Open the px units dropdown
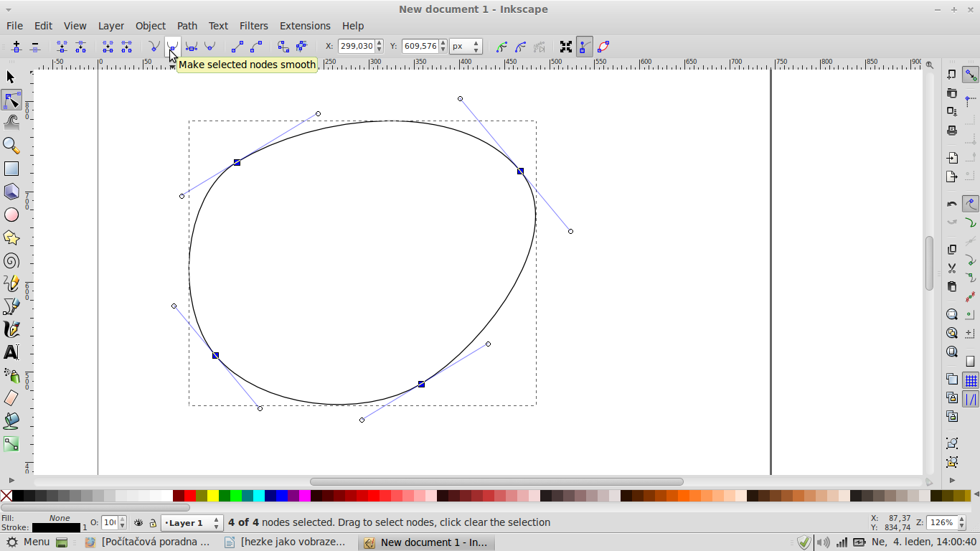Screen dimensions: 980x551 coord(466,46)
